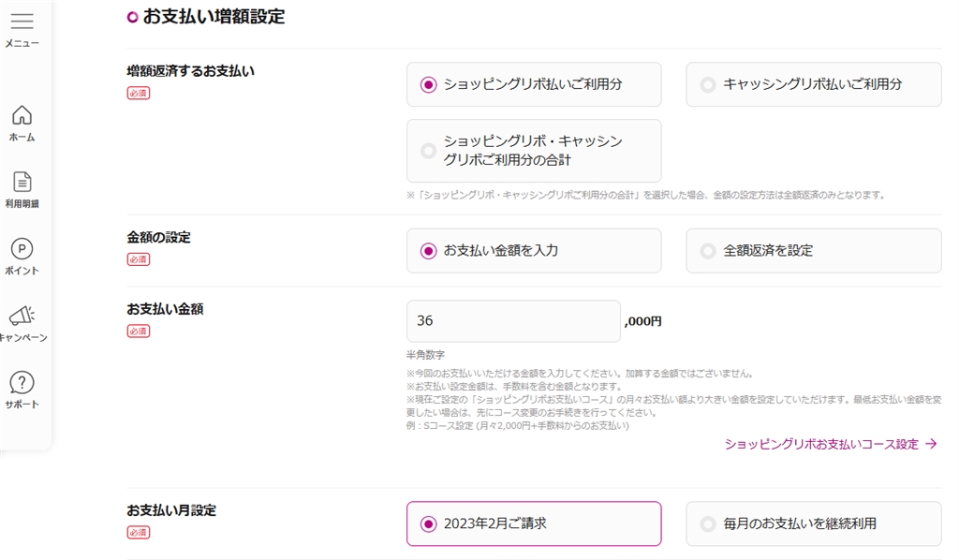Choose お支払い金額を入力 radio option

429,250
